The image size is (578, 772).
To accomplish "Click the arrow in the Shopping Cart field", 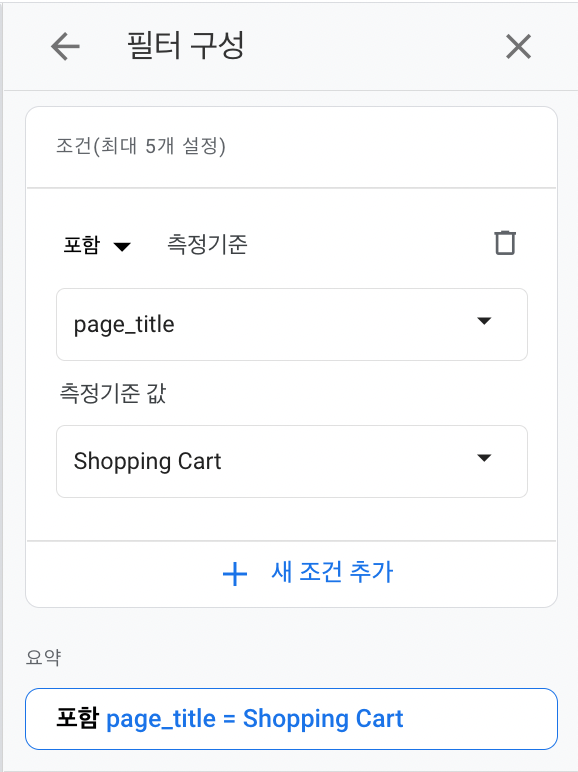I will [484, 458].
